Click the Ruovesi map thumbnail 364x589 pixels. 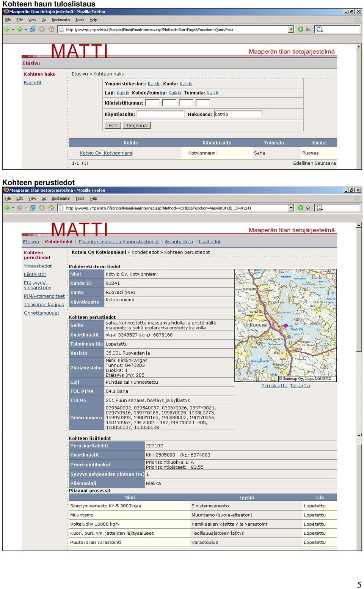[x=286, y=325]
